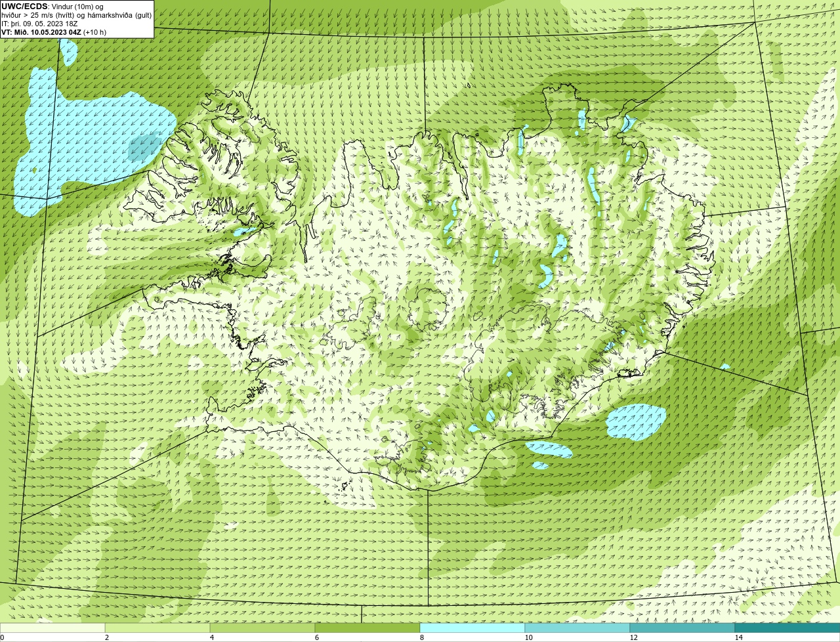Image resolution: width=840 pixels, height=642 pixels.
Task: Click the "(+10 h)" forecast offset text
Action: coord(95,32)
